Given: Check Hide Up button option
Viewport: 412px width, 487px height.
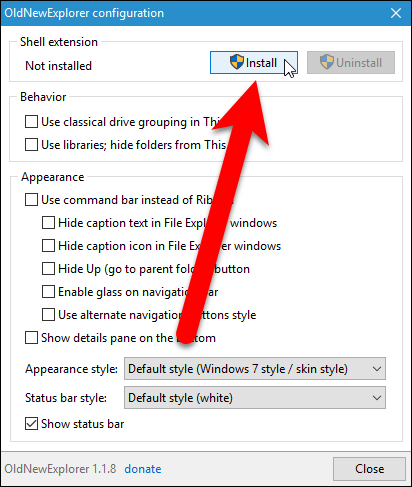Looking at the screenshot, I should click(48, 269).
